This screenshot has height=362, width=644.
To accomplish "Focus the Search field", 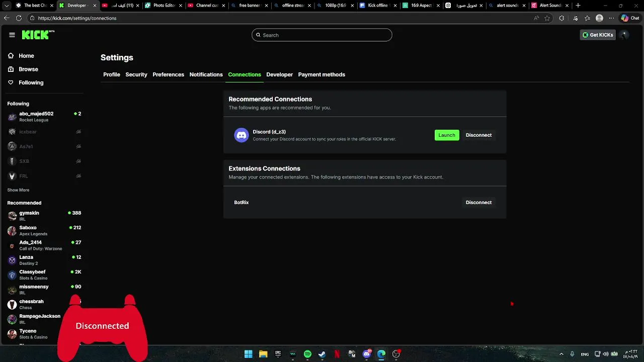I will click(x=322, y=35).
